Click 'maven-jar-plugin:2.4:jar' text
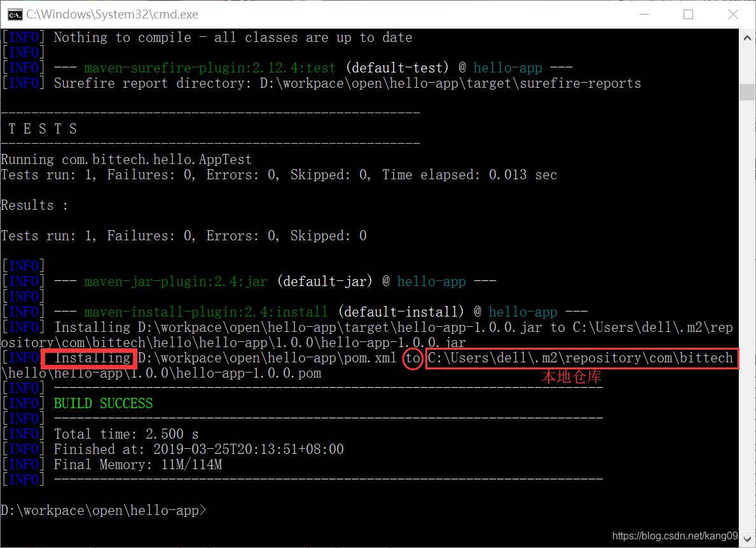 [x=175, y=281]
